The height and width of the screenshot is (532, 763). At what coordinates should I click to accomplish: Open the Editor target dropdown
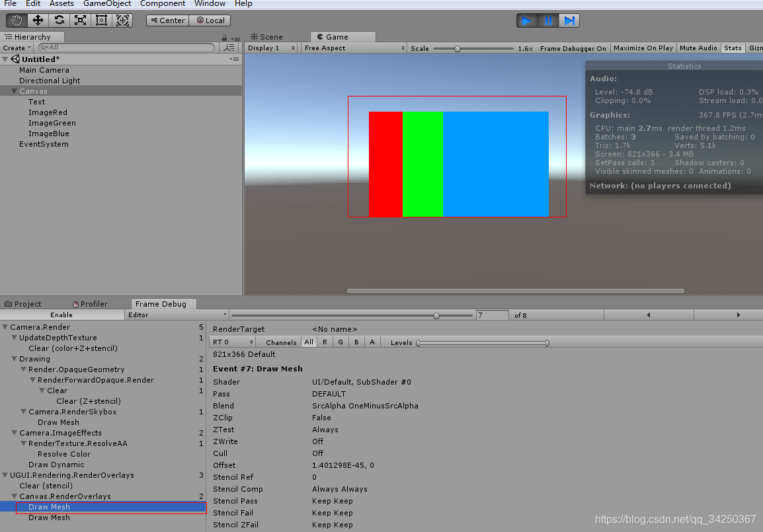(x=177, y=315)
